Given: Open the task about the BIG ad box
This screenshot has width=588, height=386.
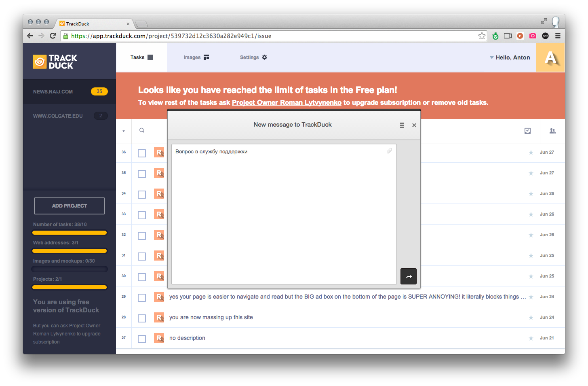Looking at the screenshot, I should 348,297.
